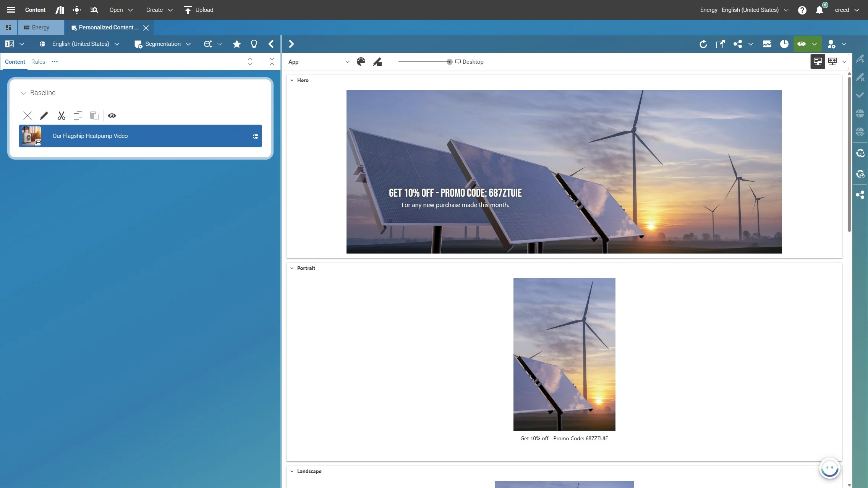
Task: Click the Upload button
Action: [x=199, y=10]
